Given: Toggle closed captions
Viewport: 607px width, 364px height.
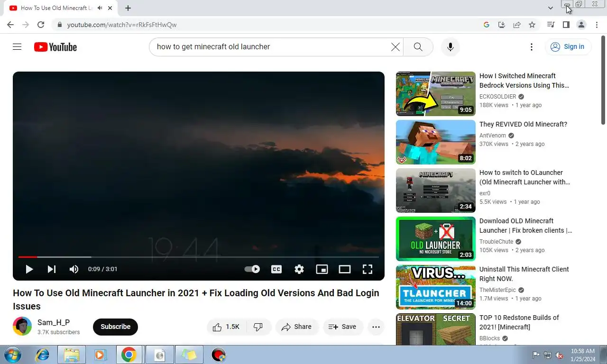Looking at the screenshot, I should pyautogui.click(x=276, y=269).
